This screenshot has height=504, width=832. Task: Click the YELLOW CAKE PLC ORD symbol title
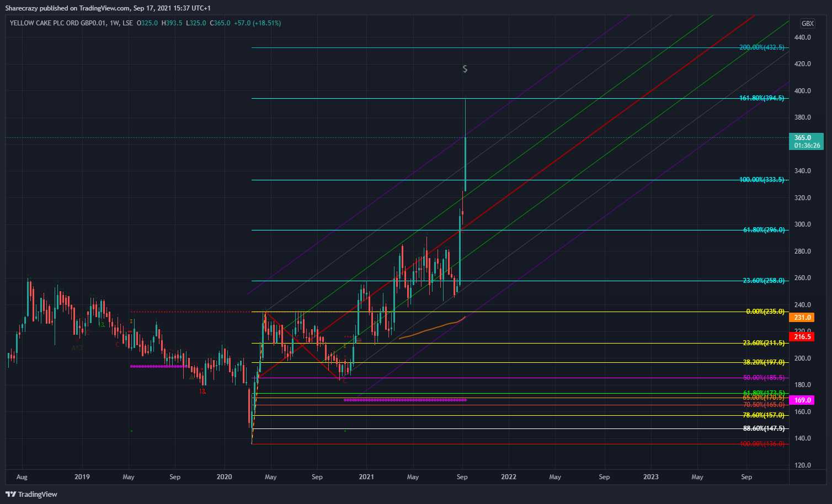(58, 23)
